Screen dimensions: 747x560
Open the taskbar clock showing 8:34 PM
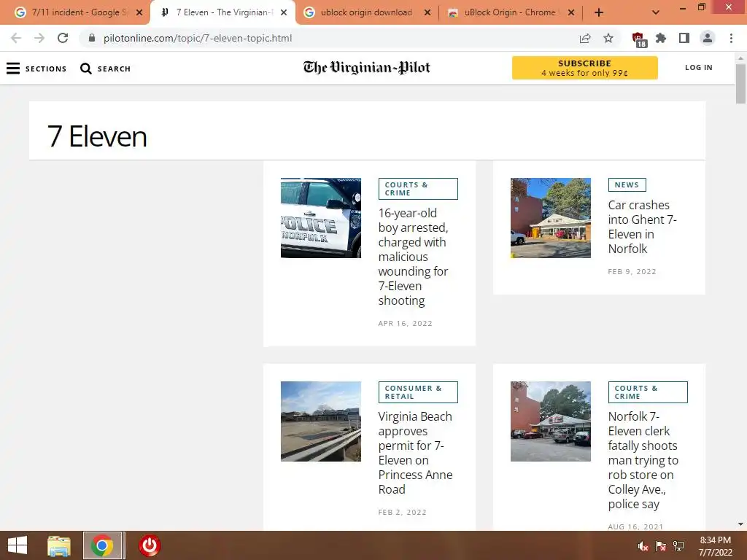[715, 545]
